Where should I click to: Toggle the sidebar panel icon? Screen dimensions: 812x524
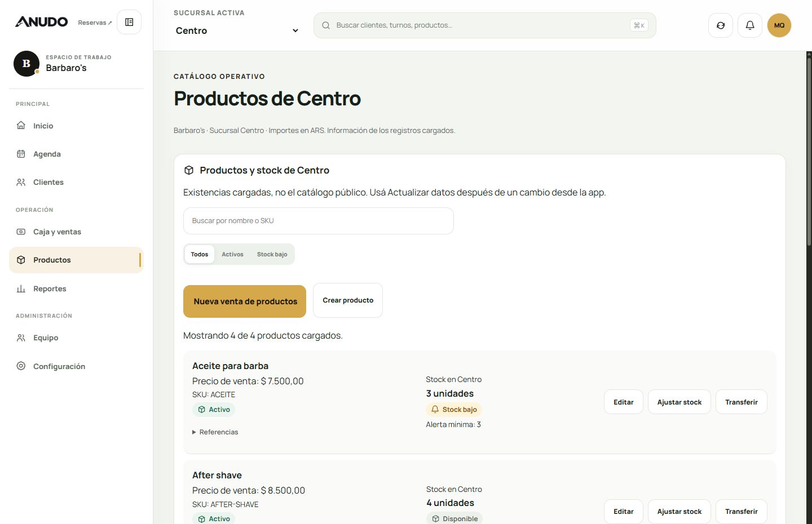129,22
